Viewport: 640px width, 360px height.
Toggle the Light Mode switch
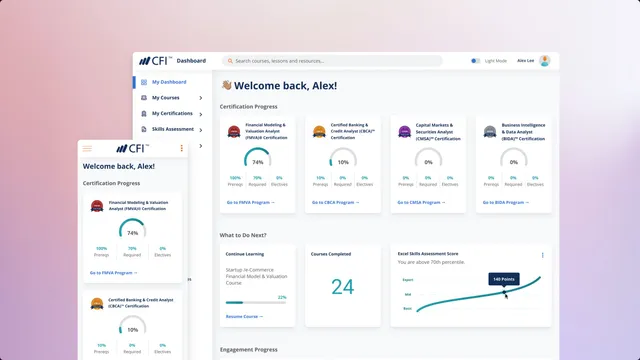coord(476,61)
